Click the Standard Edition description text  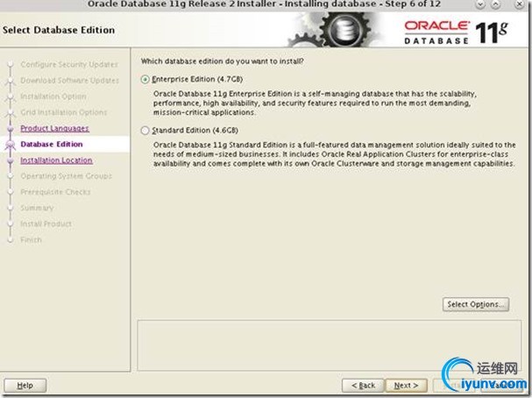(x=335, y=154)
